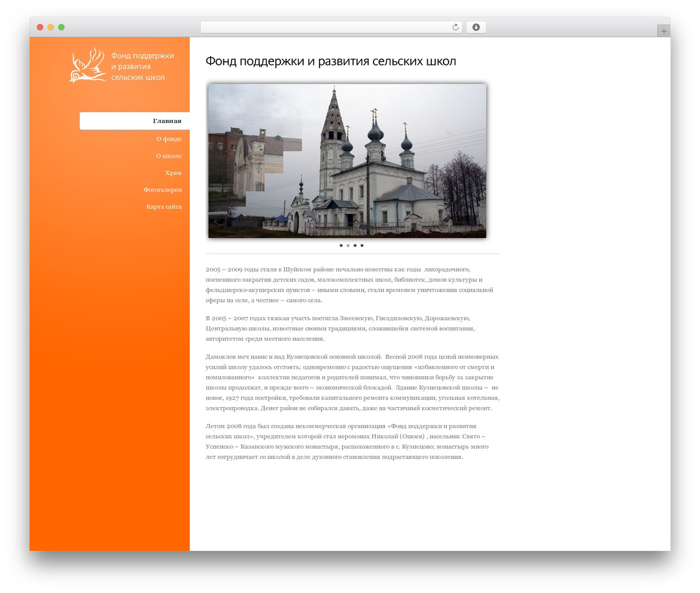This screenshot has height=593, width=700.
Task: Maximize the browser window
Action: pyautogui.click(x=61, y=27)
